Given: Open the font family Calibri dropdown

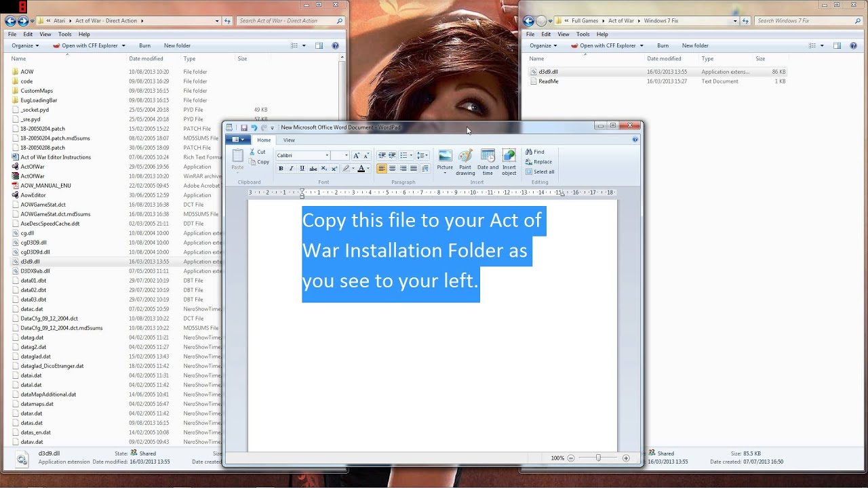Looking at the screenshot, I should coord(327,156).
